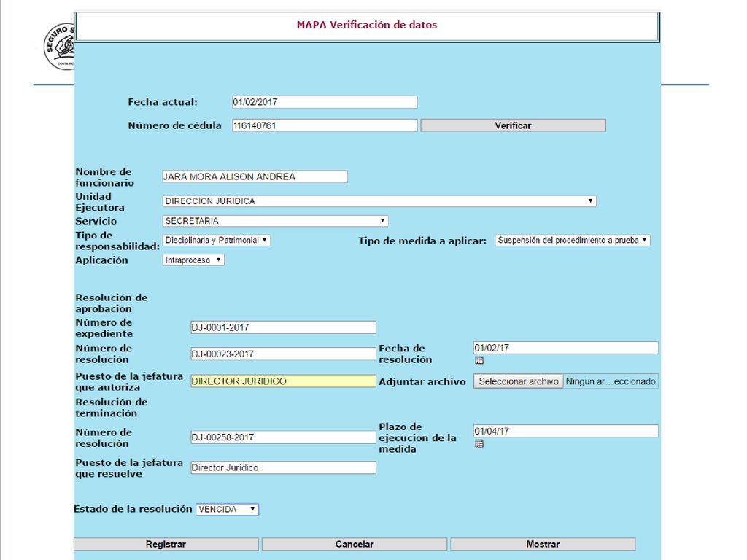Click into the Número de cédula field
This screenshot has height=560, width=747.
click(x=325, y=125)
